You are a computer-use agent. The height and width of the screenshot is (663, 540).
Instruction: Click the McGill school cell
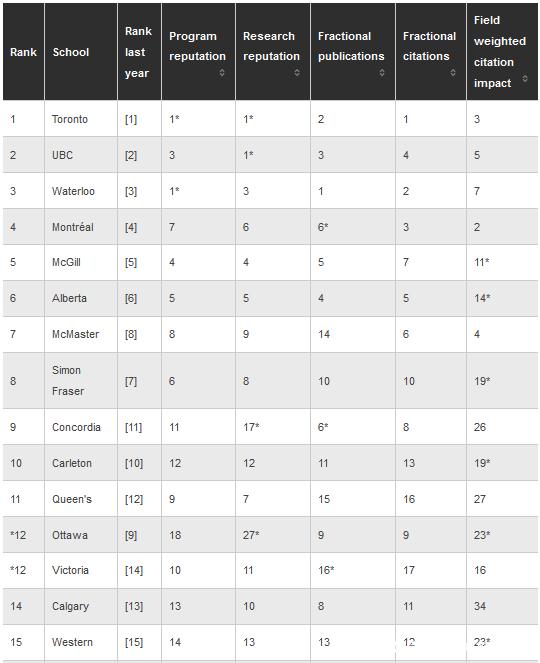tap(81, 262)
